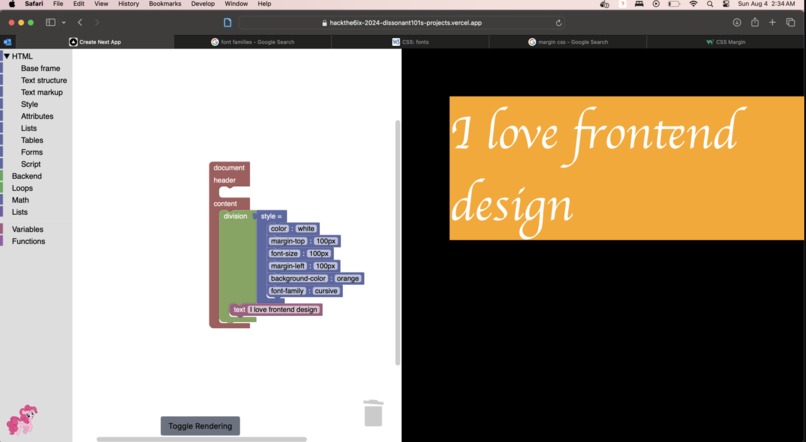This screenshot has width=806, height=442.
Task: Click the trash can icon in workspace
Action: click(x=373, y=413)
